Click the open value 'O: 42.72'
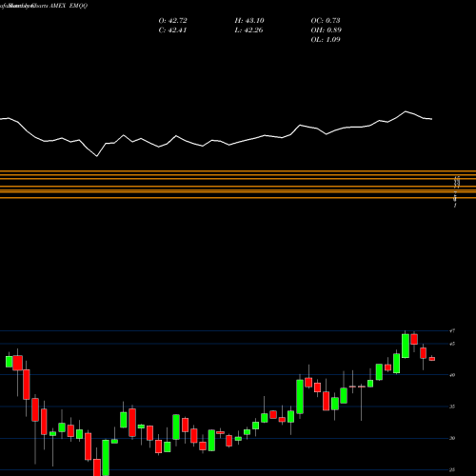 pos(172,21)
